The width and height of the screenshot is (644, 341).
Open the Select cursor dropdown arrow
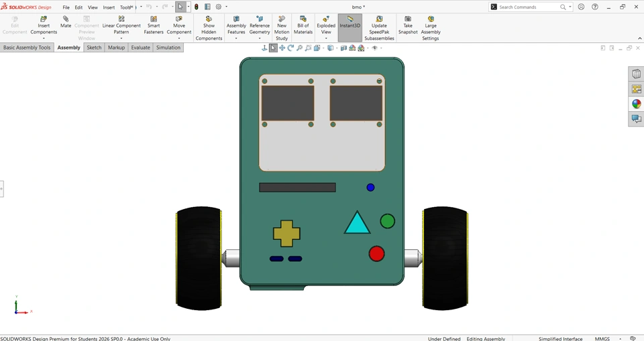[x=188, y=7]
